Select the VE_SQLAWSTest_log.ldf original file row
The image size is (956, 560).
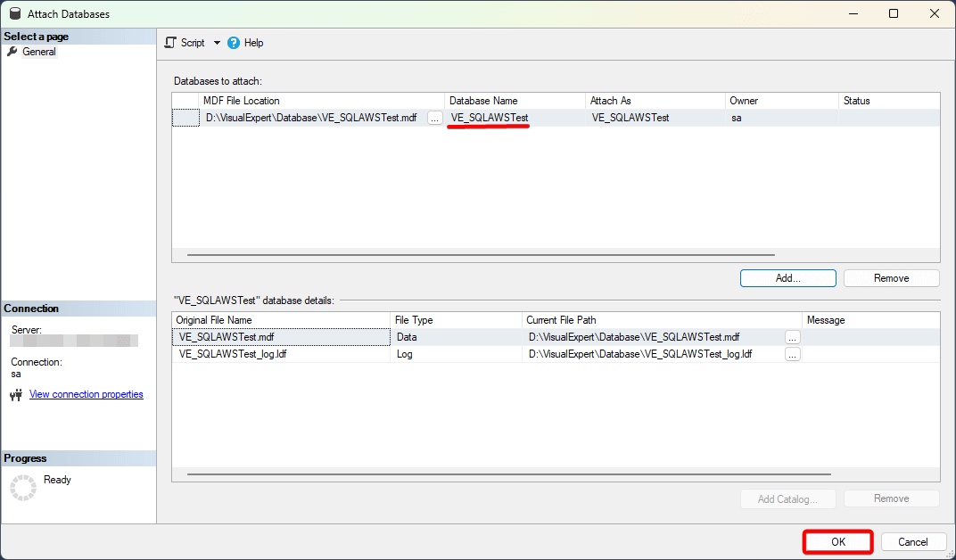(281, 354)
